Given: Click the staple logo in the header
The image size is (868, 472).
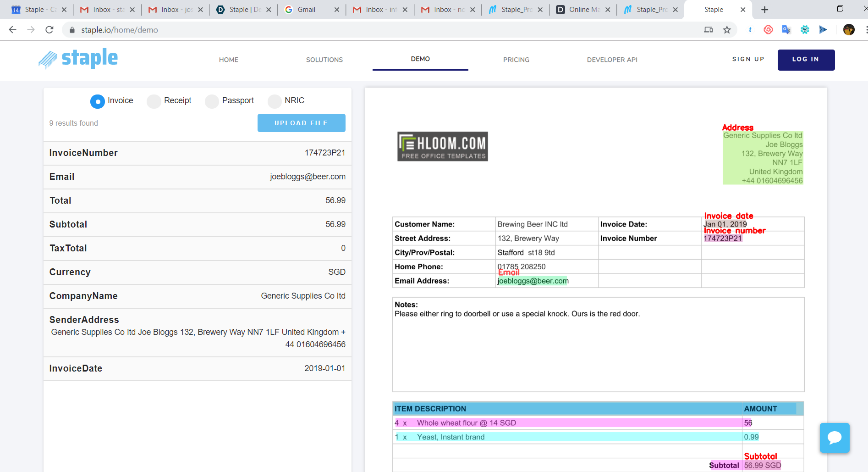Looking at the screenshot, I should 78,59.
